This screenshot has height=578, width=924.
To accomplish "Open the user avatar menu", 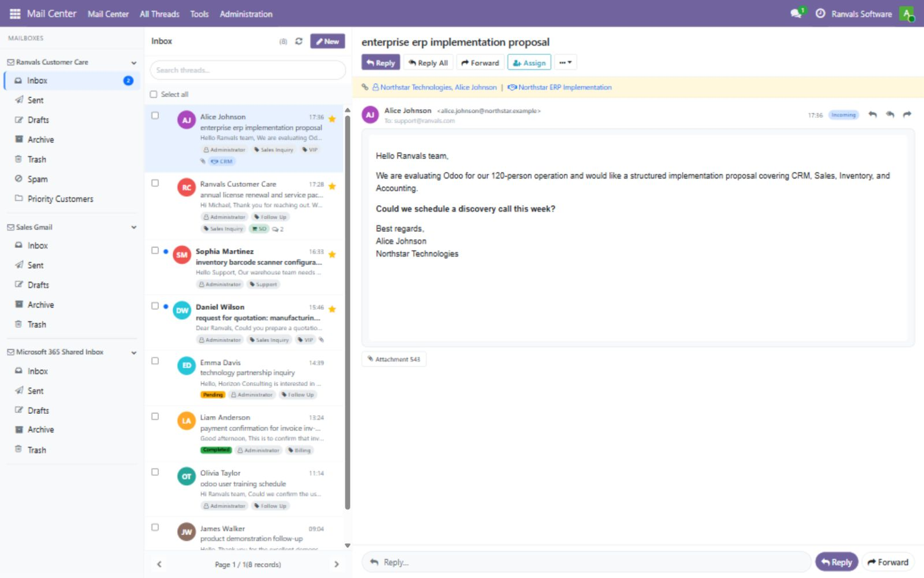I will (907, 14).
